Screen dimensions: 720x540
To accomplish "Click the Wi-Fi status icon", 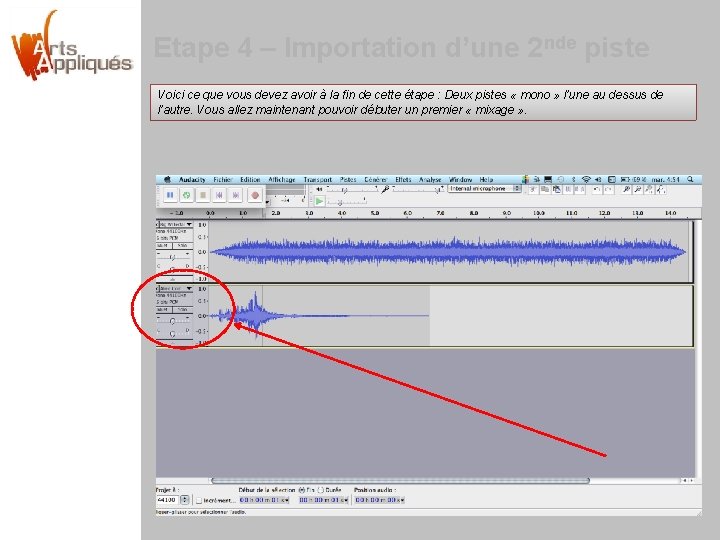I will point(586,180).
